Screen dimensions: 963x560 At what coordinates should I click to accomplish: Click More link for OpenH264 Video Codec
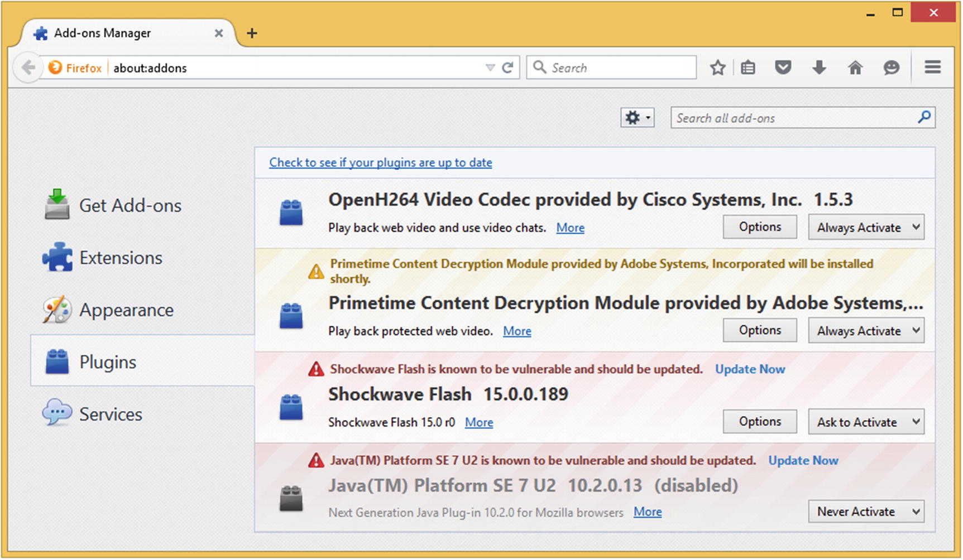(571, 228)
